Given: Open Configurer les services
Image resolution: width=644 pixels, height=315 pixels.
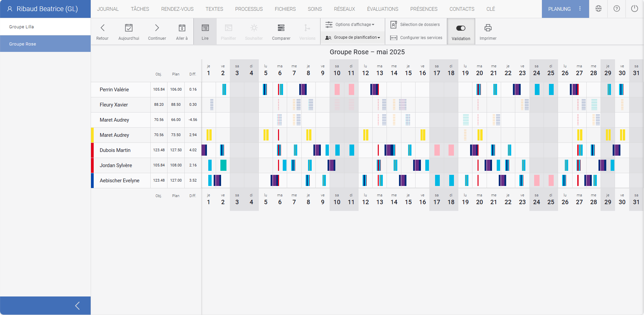Looking at the screenshot, I should [x=416, y=37].
